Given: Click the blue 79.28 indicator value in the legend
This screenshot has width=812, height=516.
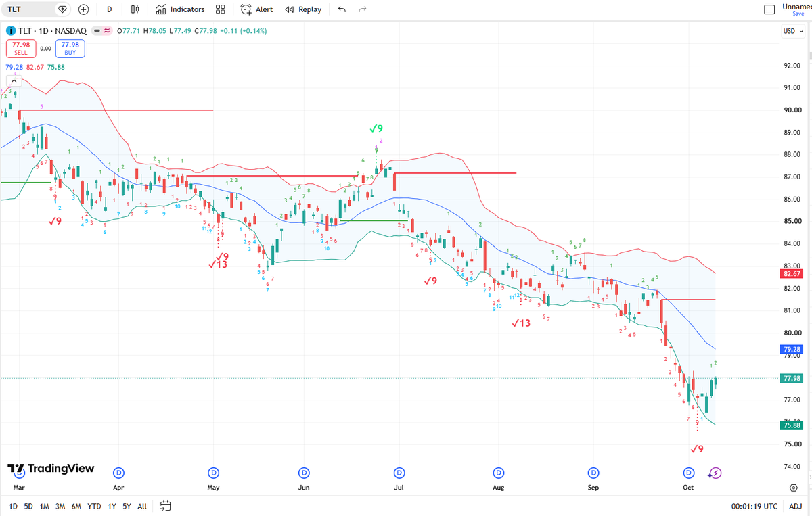Looking at the screenshot, I should click(14, 68).
